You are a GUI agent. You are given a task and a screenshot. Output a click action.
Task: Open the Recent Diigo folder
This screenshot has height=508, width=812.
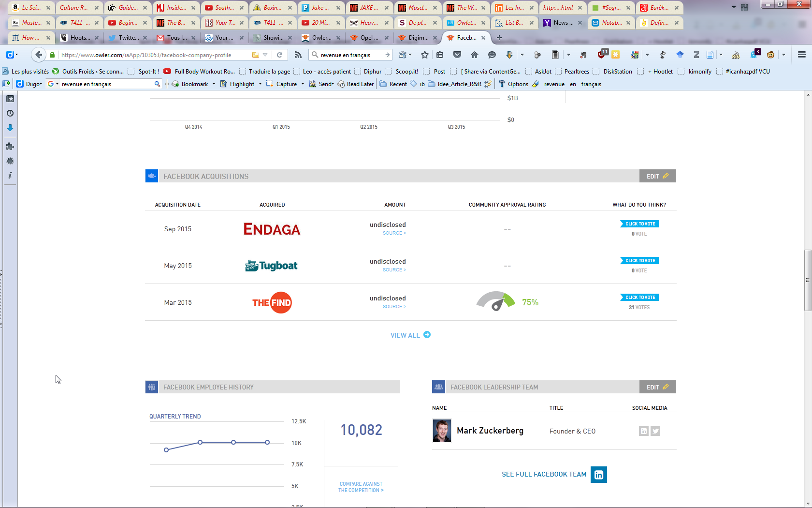[x=393, y=84]
